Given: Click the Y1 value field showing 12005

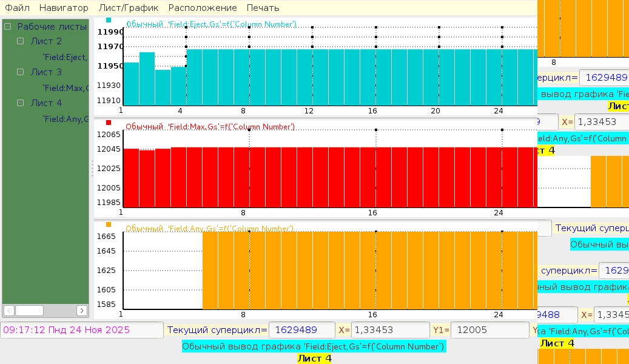Looking at the screenshot, I should tap(489, 330).
